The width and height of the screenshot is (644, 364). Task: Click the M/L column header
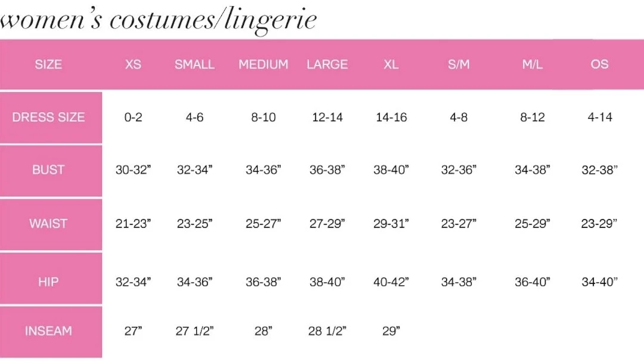(532, 64)
